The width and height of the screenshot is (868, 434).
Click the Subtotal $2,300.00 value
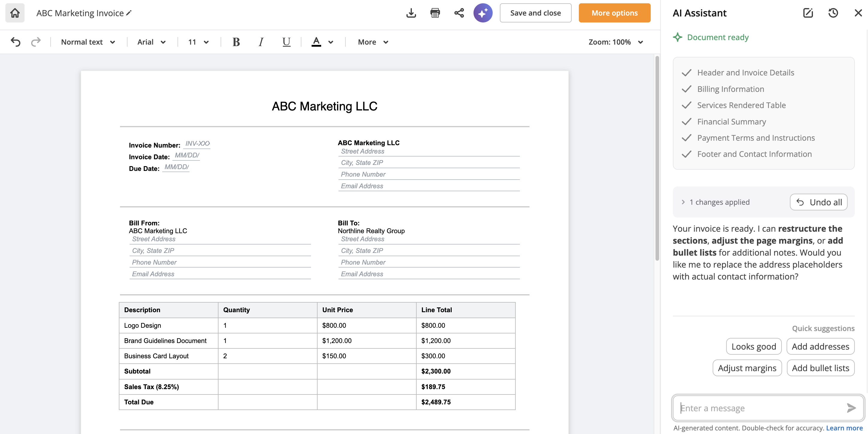[436, 371]
